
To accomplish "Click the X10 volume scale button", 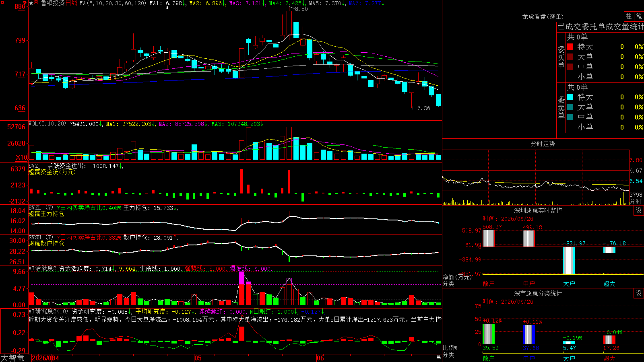I will pyautogui.click(x=22, y=157).
